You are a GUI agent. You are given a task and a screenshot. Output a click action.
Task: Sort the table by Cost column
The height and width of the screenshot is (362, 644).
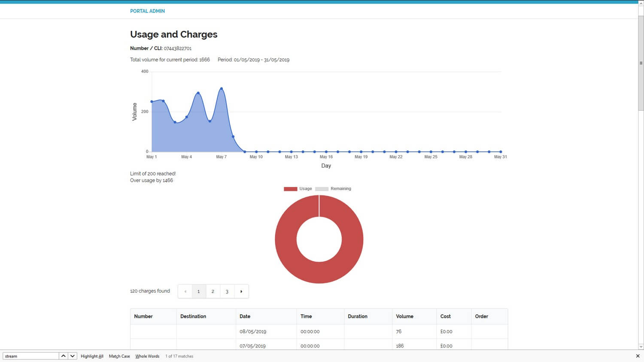point(445,316)
